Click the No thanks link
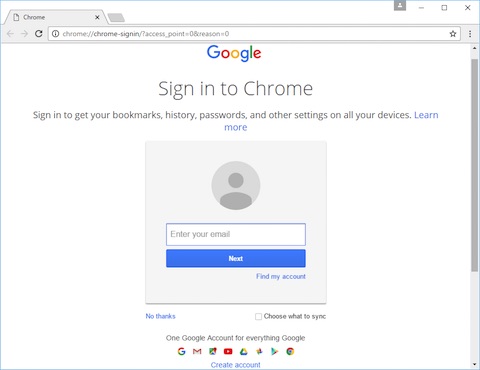 [160, 316]
